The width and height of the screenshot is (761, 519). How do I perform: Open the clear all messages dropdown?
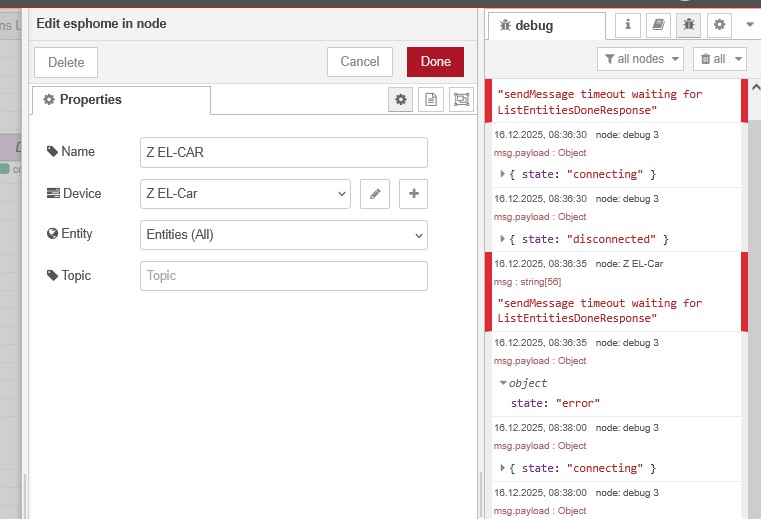pos(720,59)
